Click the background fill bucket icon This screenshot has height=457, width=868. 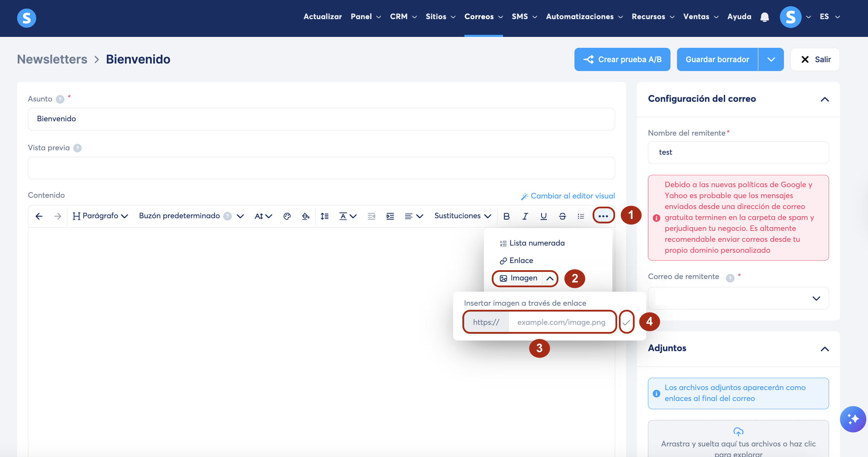click(x=306, y=216)
